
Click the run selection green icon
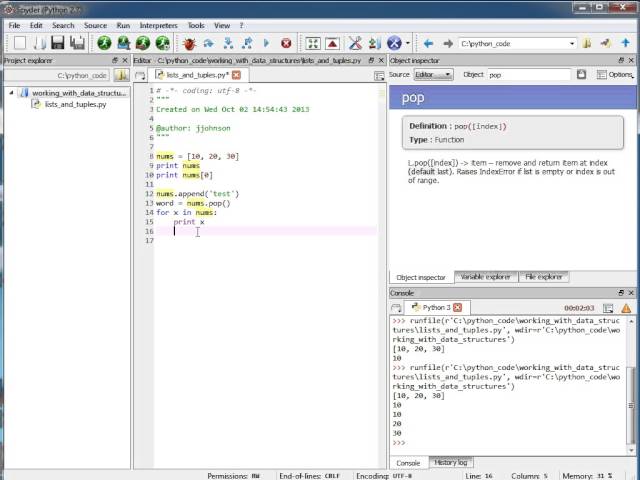coord(162,43)
